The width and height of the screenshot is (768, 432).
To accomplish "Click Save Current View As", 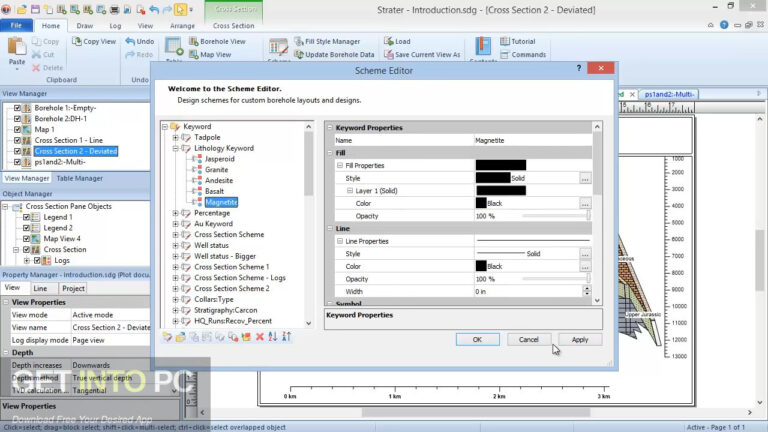I will click(x=422, y=54).
